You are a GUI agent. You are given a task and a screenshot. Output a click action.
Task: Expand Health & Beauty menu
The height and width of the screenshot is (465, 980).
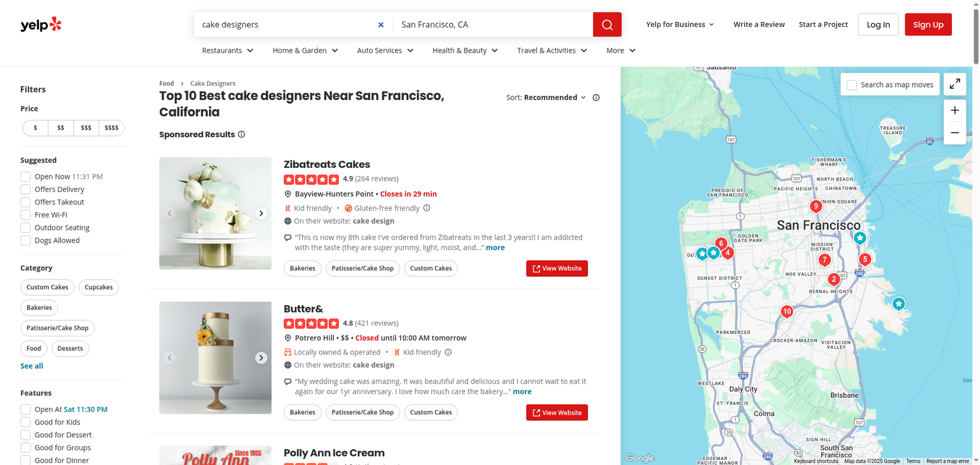(466, 50)
